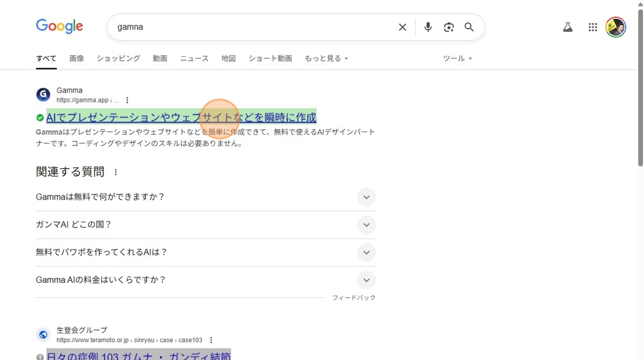Viewport: 644px width, 360px height.
Task: Open more options for the teramoto.or.jp result
Action: pos(211,340)
